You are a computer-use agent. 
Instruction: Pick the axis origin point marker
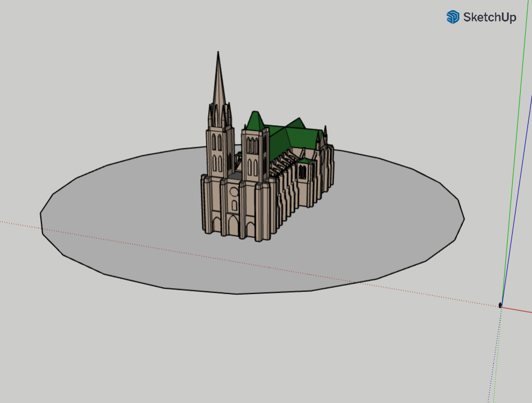point(500,306)
